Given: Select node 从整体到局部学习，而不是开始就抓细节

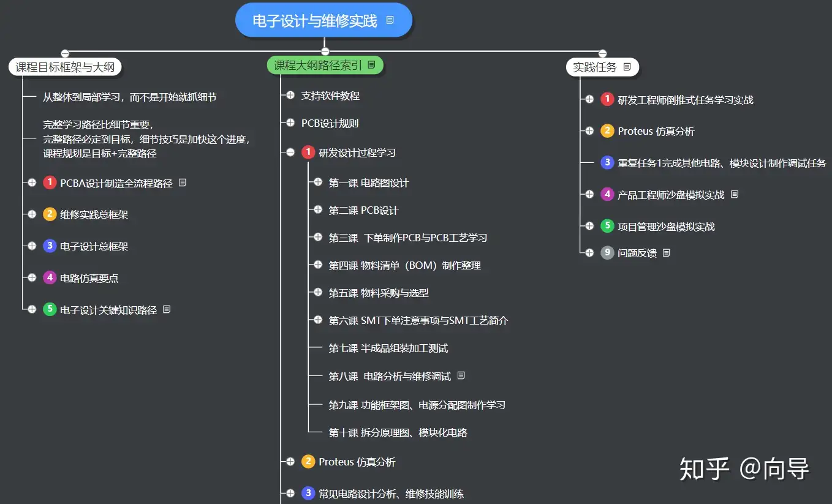Looking at the screenshot, I should [129, 97].
